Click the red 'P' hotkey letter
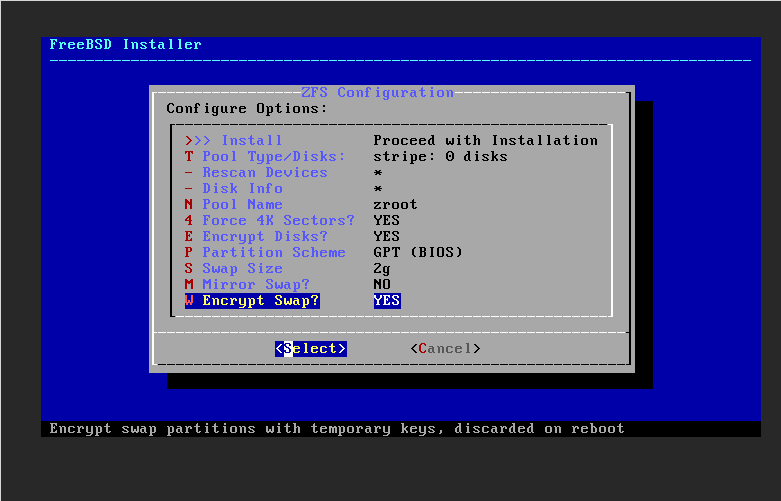The image size is (781, 501). tap(189, 252)
